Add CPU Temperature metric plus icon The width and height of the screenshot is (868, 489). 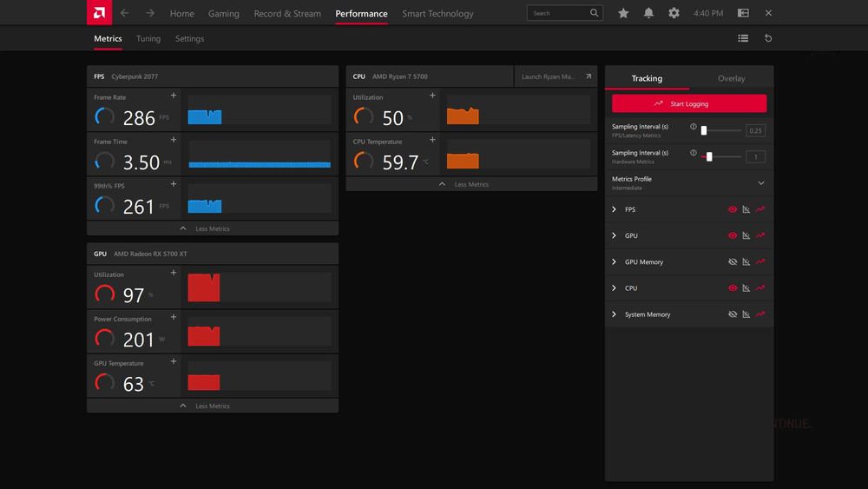[432, 140]
